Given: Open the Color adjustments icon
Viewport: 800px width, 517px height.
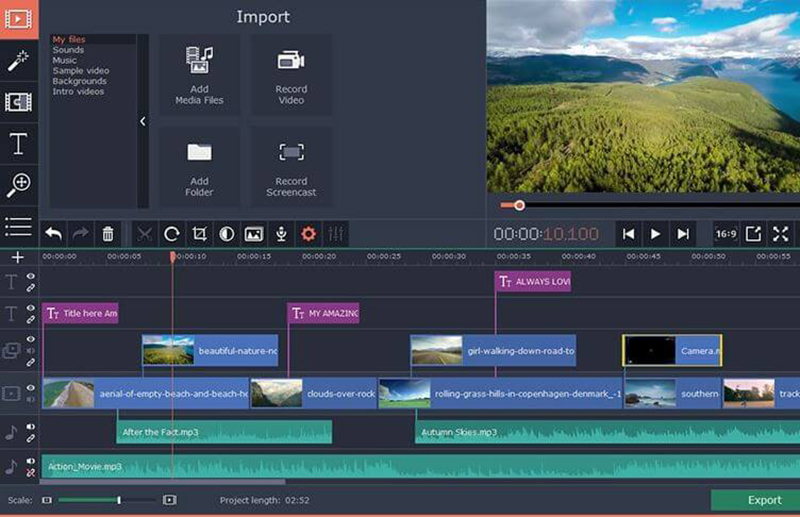Looking at the screenshot, I should 227,234.
